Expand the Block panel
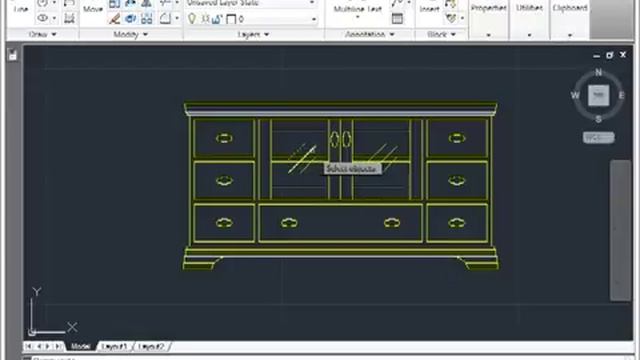Image resolution: width=640 pixels, height=360 pixels. tap(441, 34)
